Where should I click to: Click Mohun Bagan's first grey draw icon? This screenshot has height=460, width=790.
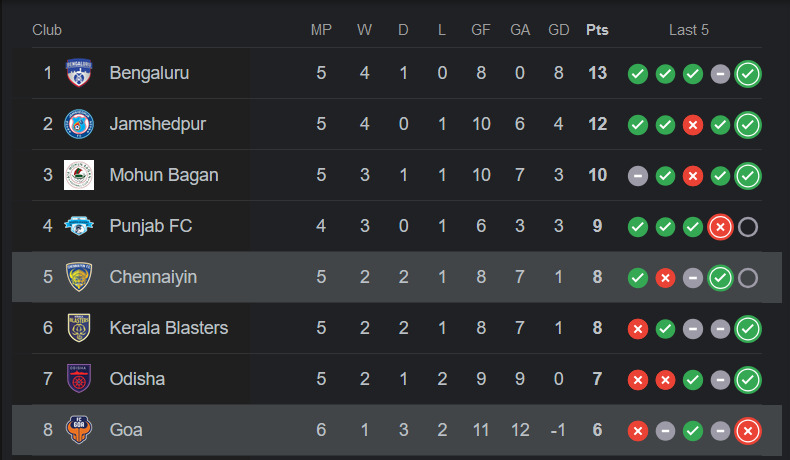637,176
